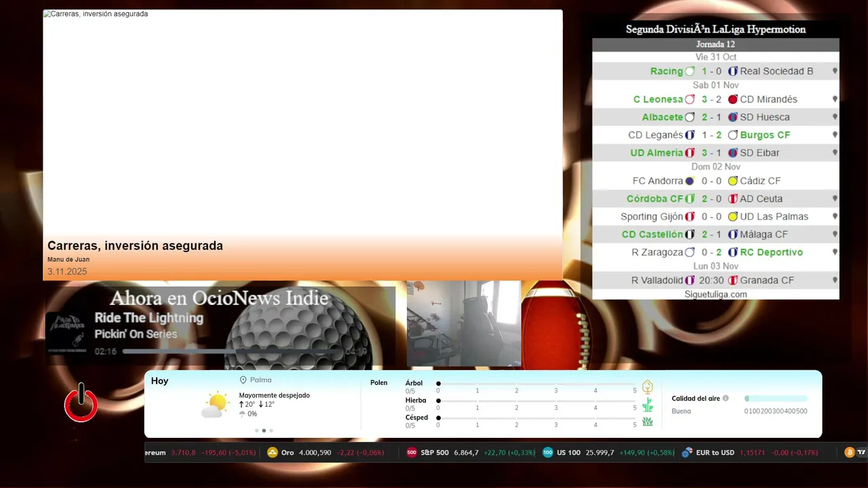This screenshot has height=488, width=868.
Task: Click the CD Mirandés red crest
Action: pos(732,99)
